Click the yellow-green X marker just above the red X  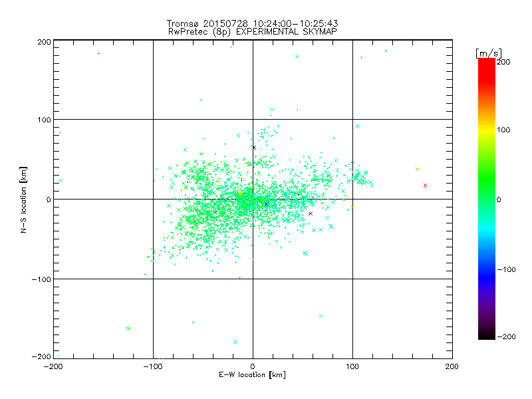point(418,170)
